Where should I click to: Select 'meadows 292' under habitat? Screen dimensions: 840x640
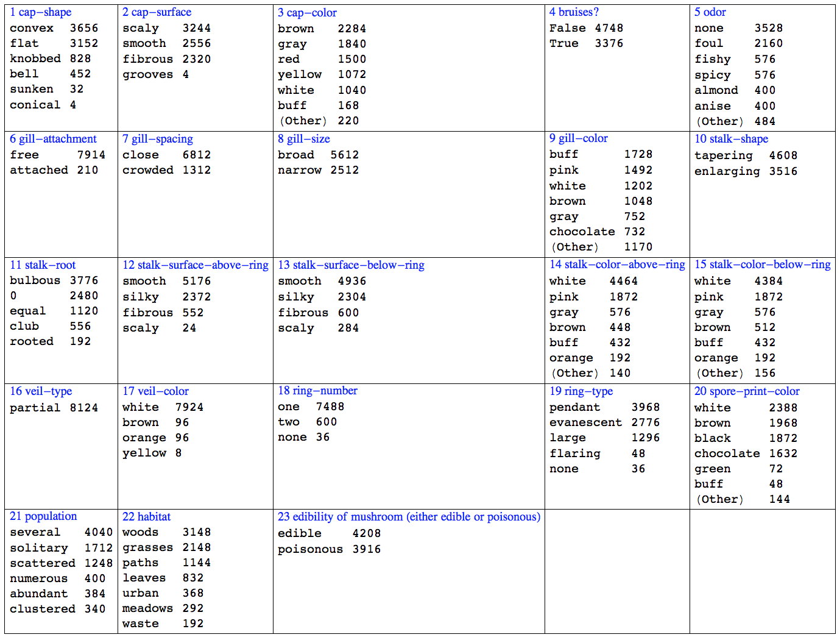pos(163,608)
